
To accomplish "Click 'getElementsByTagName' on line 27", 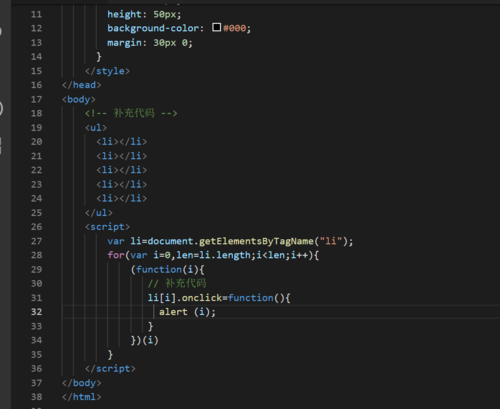I will [256, 241].
